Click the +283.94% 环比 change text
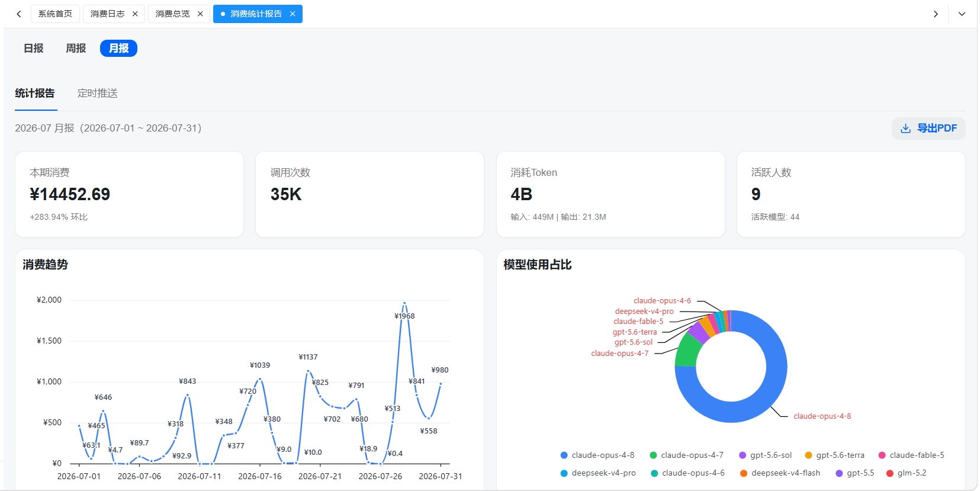The image size is (980, 491). [x=59, y=217]
